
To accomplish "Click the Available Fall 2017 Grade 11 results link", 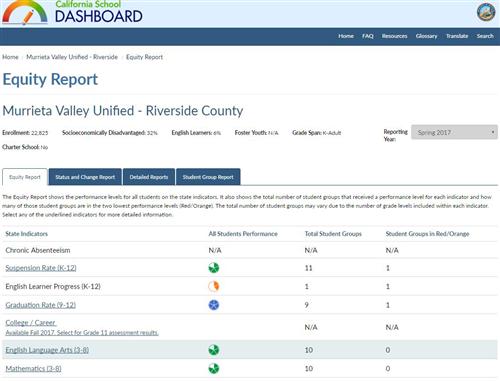I will tap(82, 333).
